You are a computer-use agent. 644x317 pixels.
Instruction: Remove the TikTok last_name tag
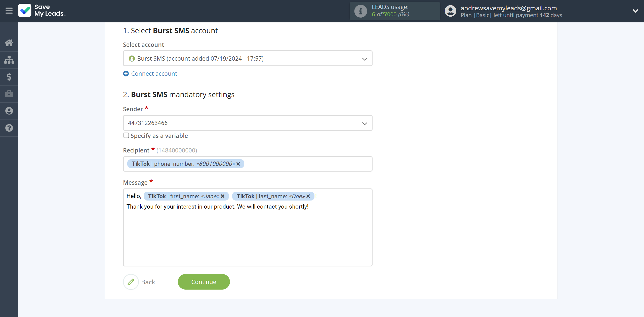(308, 196)
